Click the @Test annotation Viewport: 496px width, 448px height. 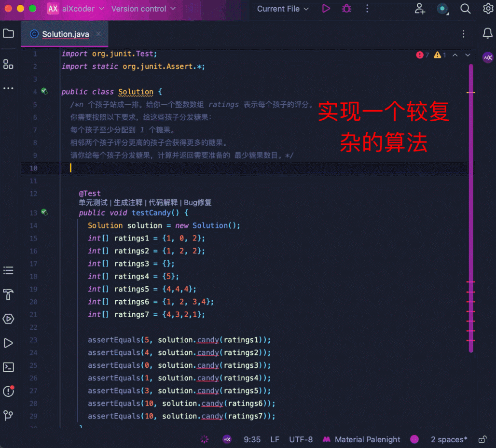[90, 193]
